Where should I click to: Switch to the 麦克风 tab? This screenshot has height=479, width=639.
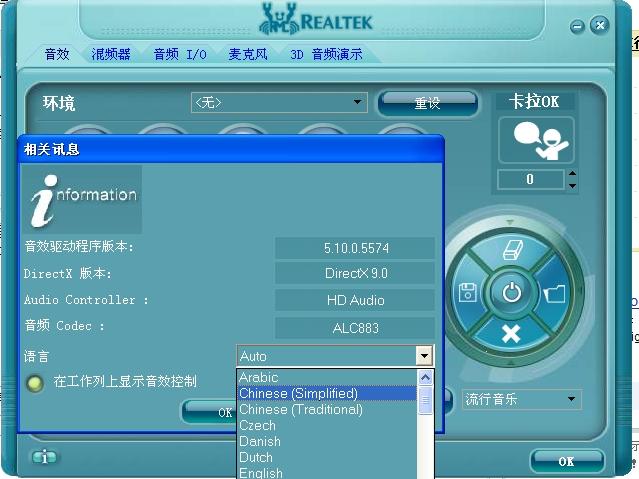click(x=248, y=54)
